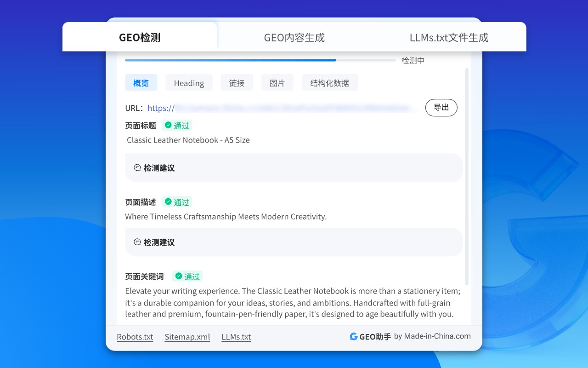The image size is (588, 368).
Task: Click the GEO助手 logo icon in footer
Action: [354, 336]
